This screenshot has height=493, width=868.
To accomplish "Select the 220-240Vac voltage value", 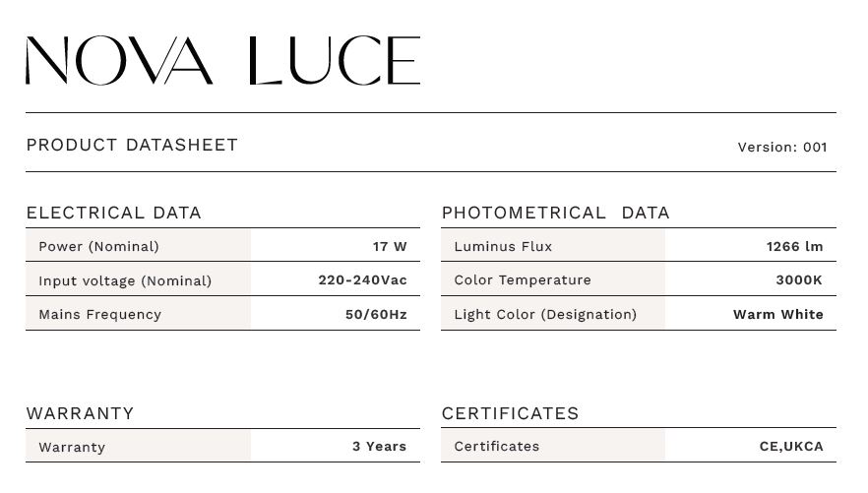I will (x=362, y=280).
